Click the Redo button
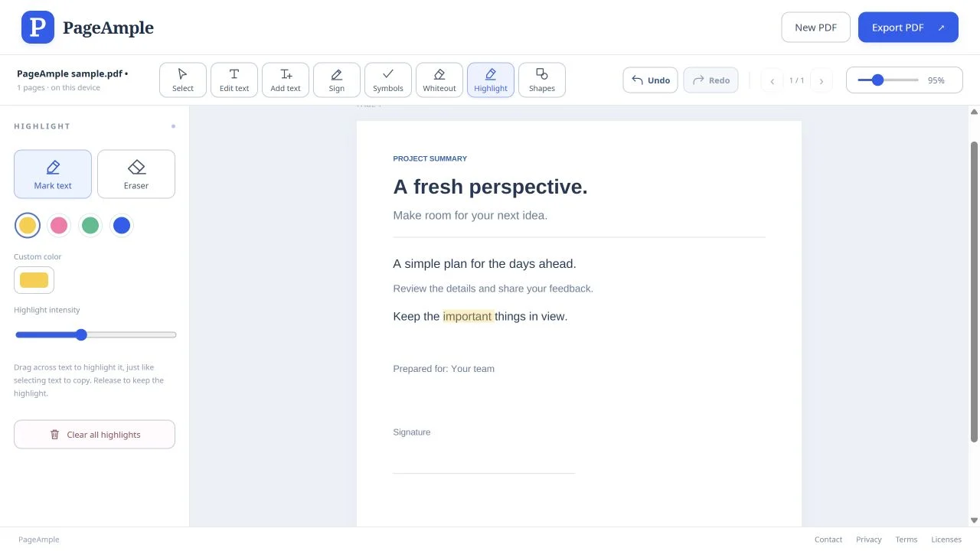This screenshot has height=551, width=980. 710,80
